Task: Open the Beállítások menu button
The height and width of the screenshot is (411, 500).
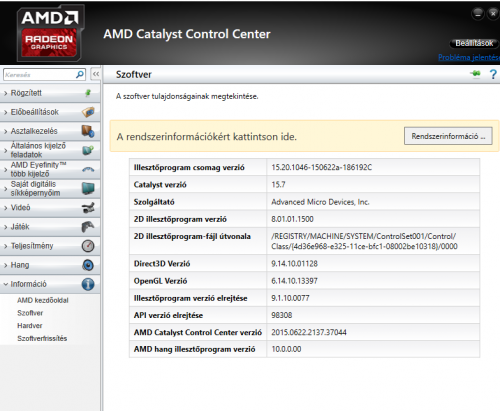Action: click(x=474, y=43)
